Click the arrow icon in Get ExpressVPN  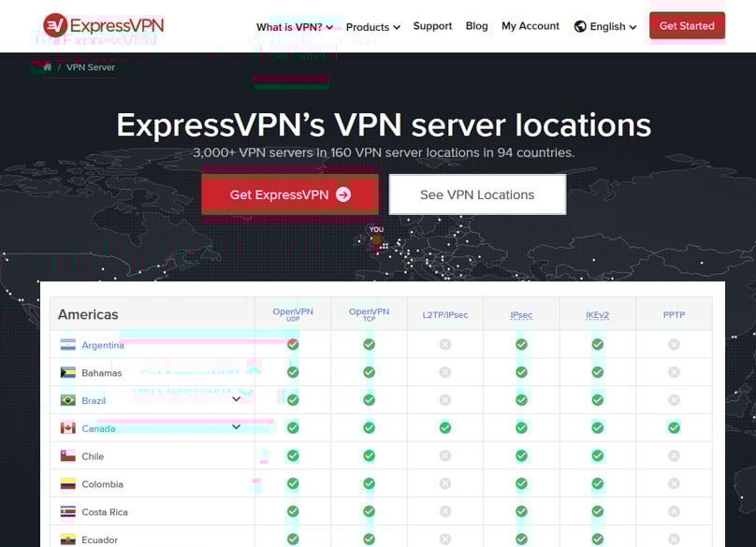click(343, 194)
